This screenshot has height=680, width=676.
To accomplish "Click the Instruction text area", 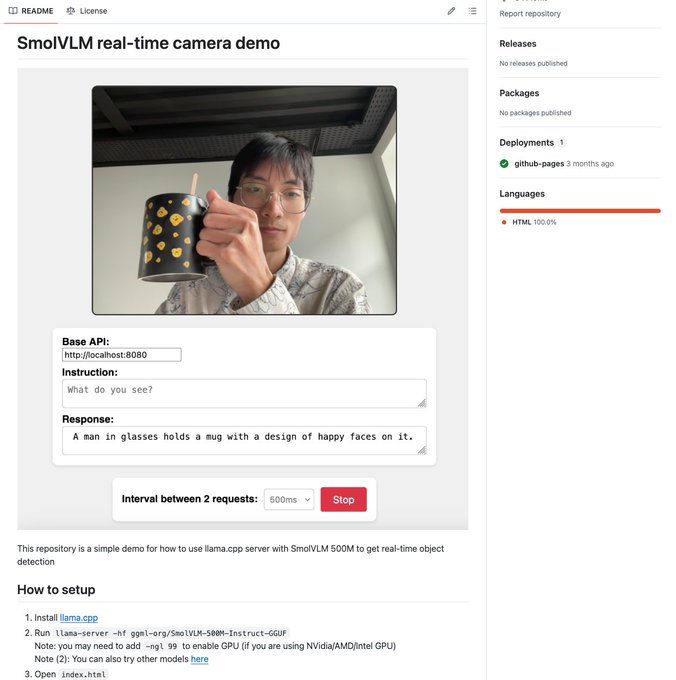I will click(x=244, y=393).
